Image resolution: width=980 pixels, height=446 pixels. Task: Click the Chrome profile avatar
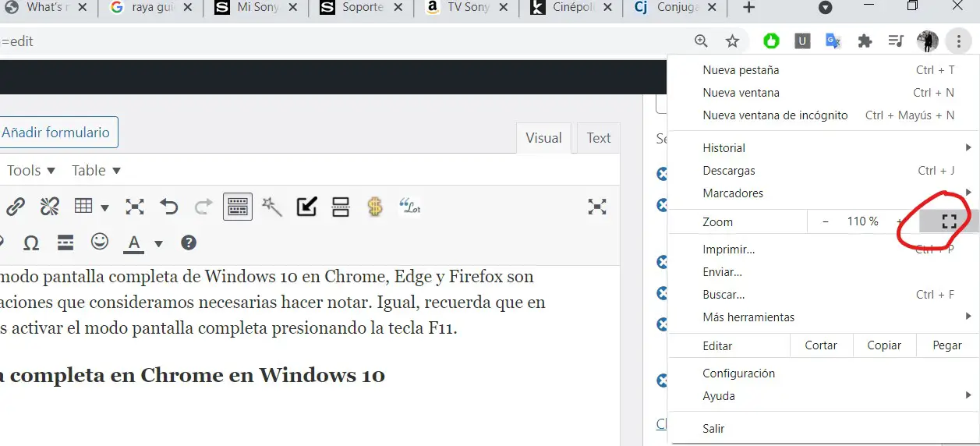pyautogui.click(x=928, y=41)
